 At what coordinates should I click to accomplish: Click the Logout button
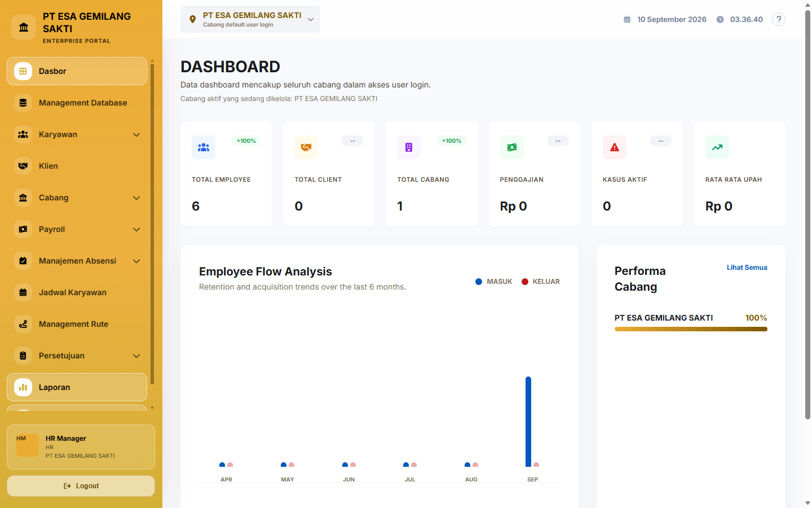(x=81, y=486)
